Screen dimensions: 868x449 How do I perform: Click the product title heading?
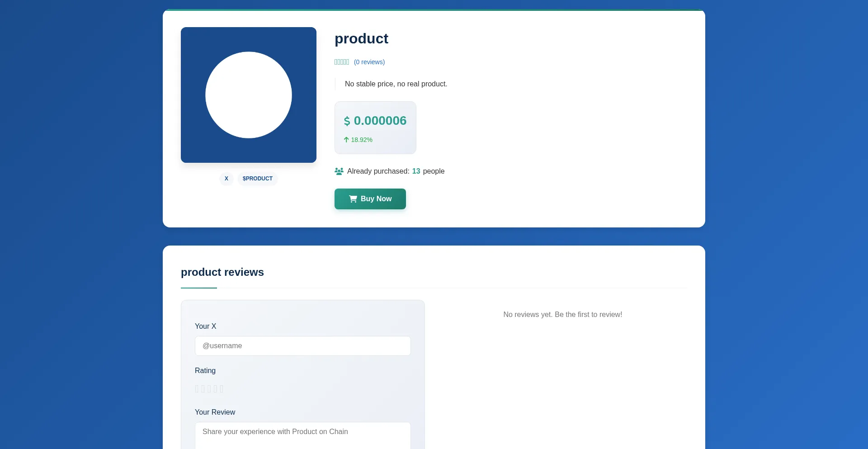click(x=361, y=39)
